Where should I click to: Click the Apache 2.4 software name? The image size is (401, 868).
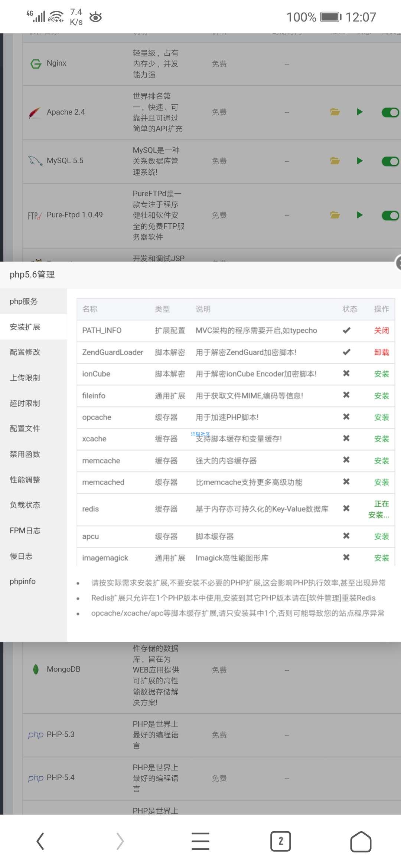(66, 112)
